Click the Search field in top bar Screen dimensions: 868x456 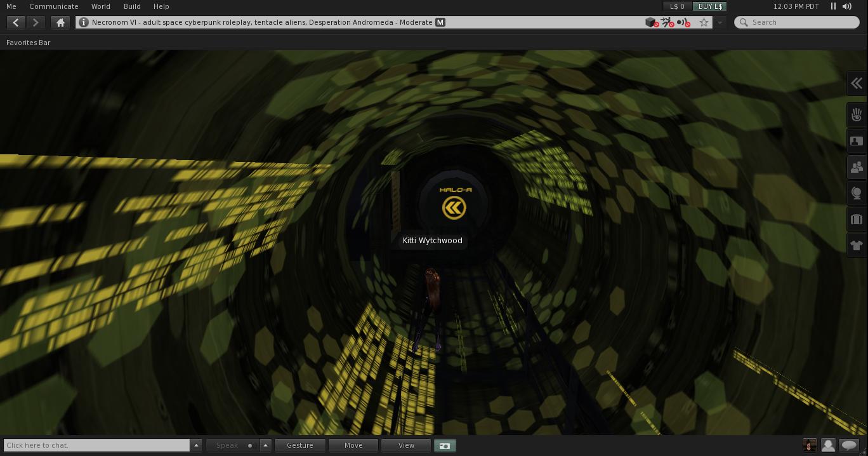click(797, 22)
